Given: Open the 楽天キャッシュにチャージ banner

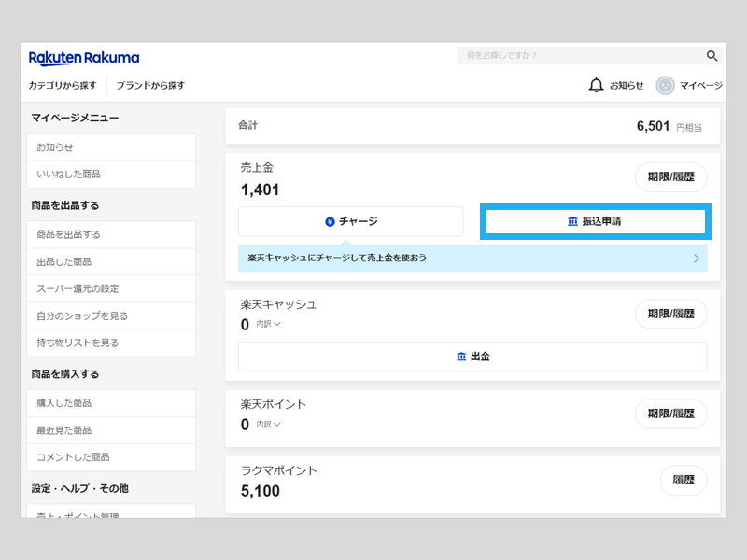Looking at the screenshot, I should click(x=472, y=259).
